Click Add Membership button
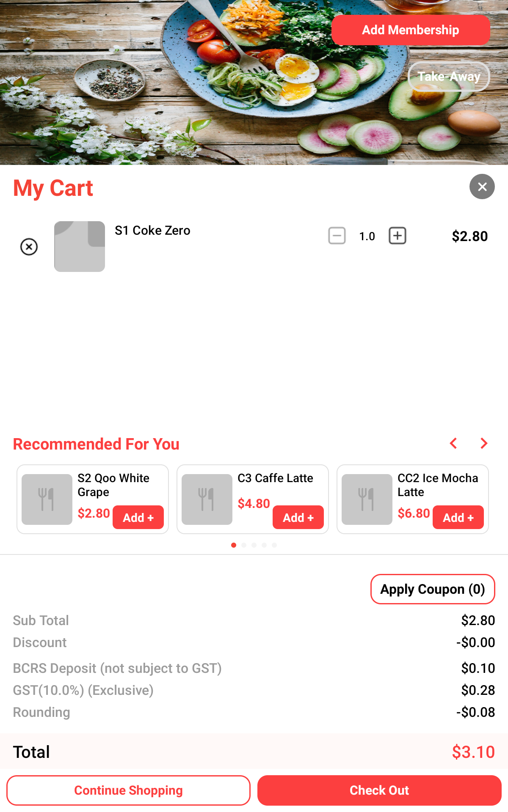Screen dimensions: 508x812 click(x=411, y=30)
